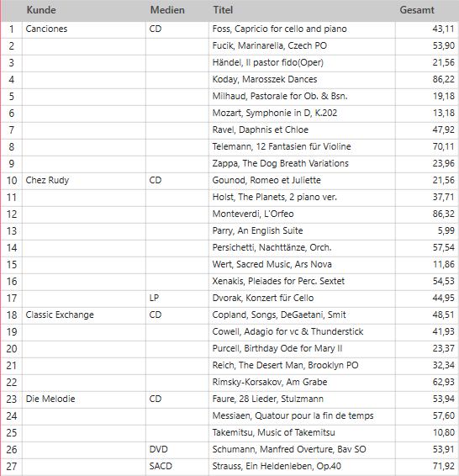Click the Titel column header

(302, 10)
